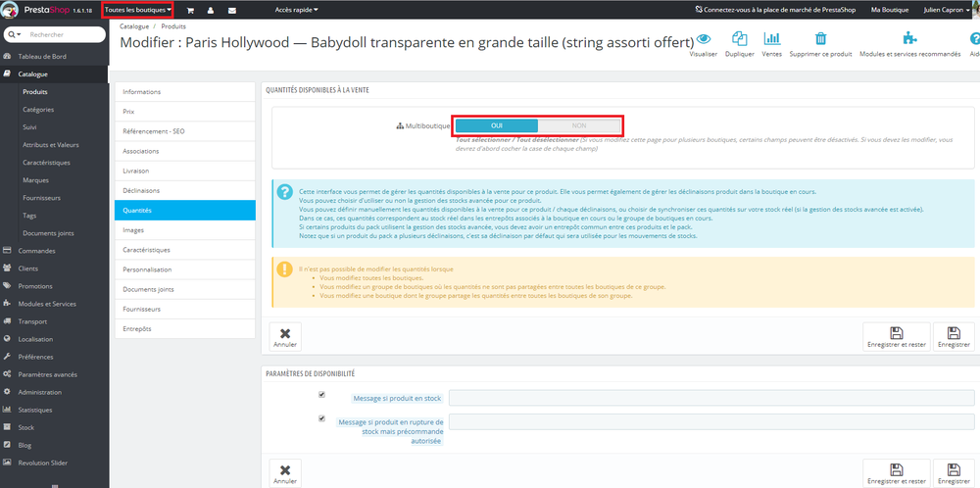Select the Déclinaisons tab
The height and width of the screenshot is (488, 980).
coord(185,190)
